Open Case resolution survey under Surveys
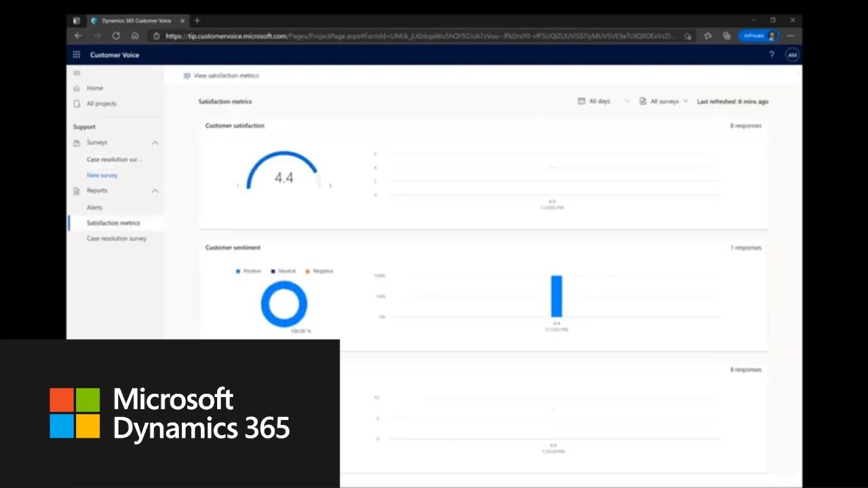The width and height of the screenshot is (868, 488). (114, 160)
